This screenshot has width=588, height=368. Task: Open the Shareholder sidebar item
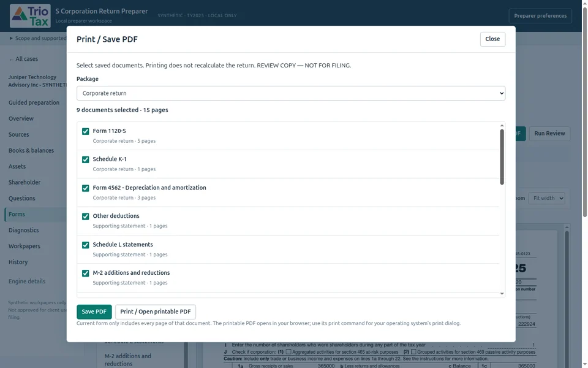(x=24, y=182)
